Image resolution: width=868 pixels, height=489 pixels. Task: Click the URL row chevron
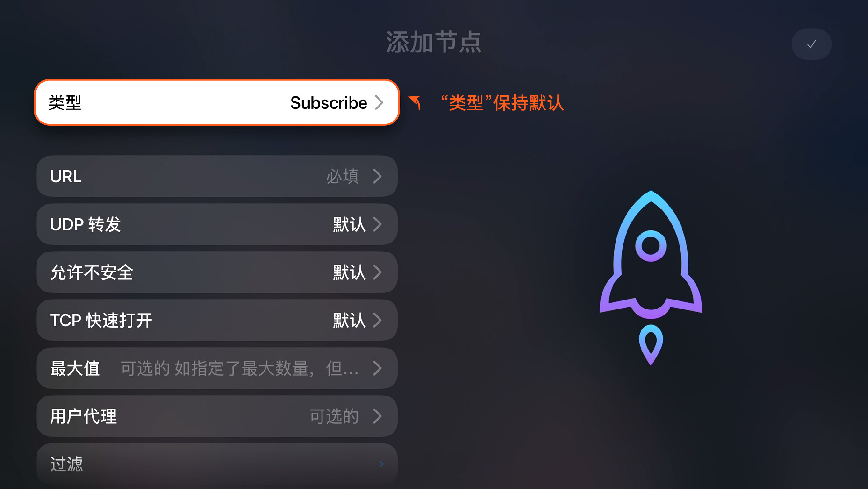point(378,176)
